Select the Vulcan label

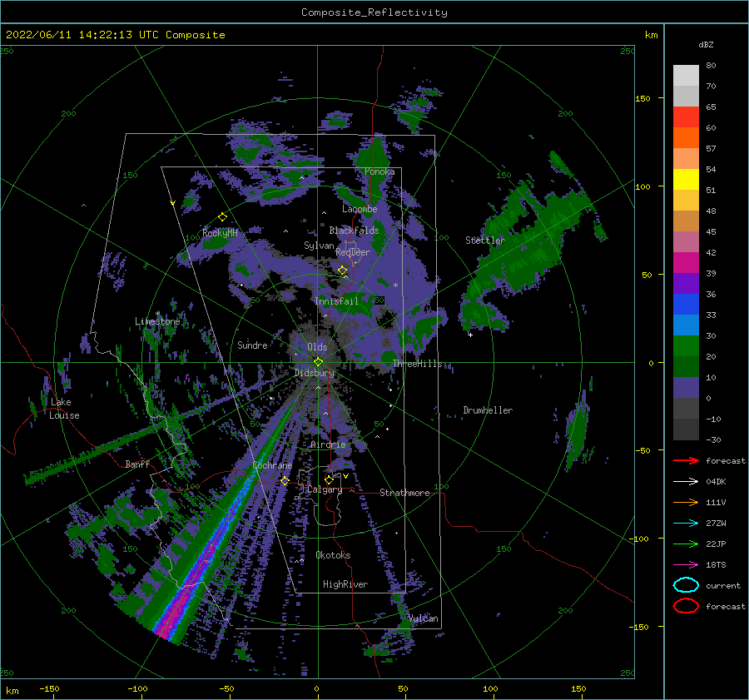click(423, 618)
